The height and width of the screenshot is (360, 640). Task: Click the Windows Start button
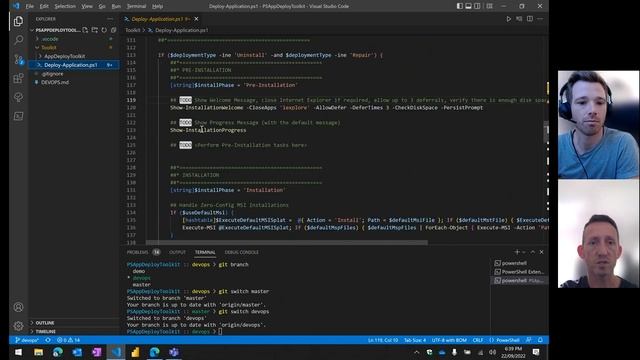[x=18, y=352]
